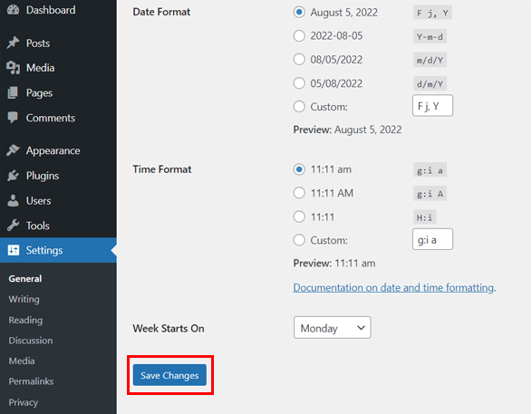Click the Pages stacked-sheets icon
The image size is (532, 414).
coord(14,93)
